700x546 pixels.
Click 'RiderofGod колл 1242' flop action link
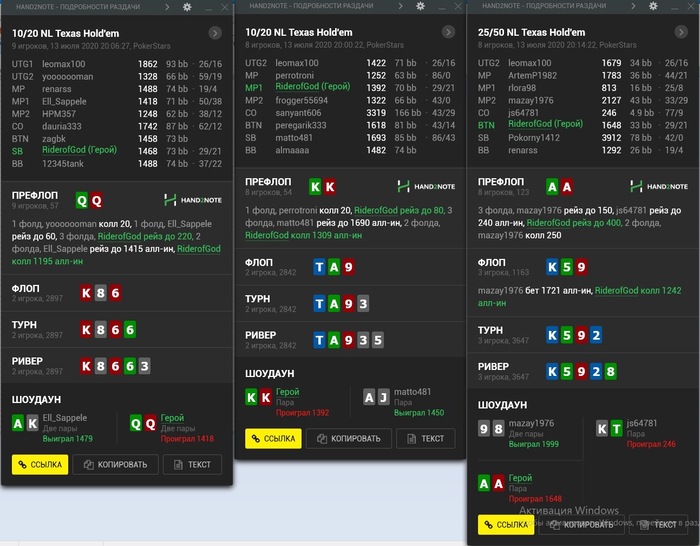(638, 290)
